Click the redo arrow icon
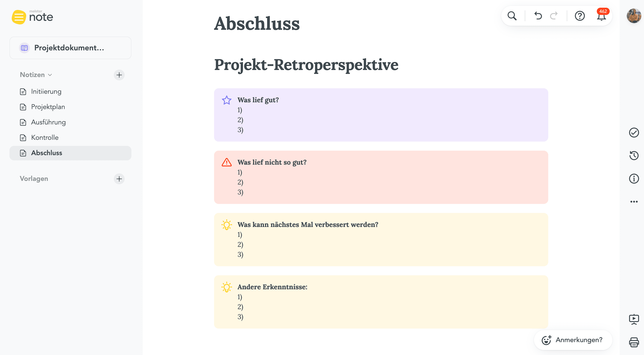The height and width of the screenshot is (355, 644). click(554, 16)
